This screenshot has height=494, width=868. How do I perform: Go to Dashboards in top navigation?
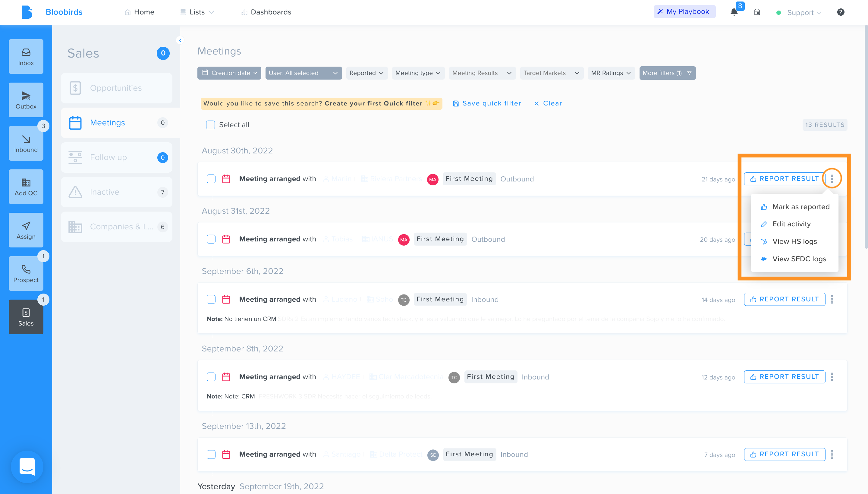[266, 12]
